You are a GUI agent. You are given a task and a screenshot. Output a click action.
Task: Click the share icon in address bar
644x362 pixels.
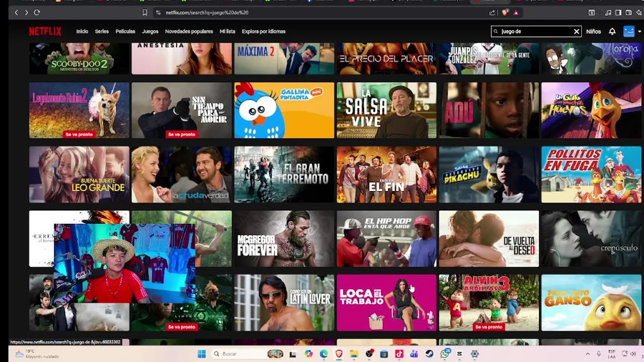point(492,12)
